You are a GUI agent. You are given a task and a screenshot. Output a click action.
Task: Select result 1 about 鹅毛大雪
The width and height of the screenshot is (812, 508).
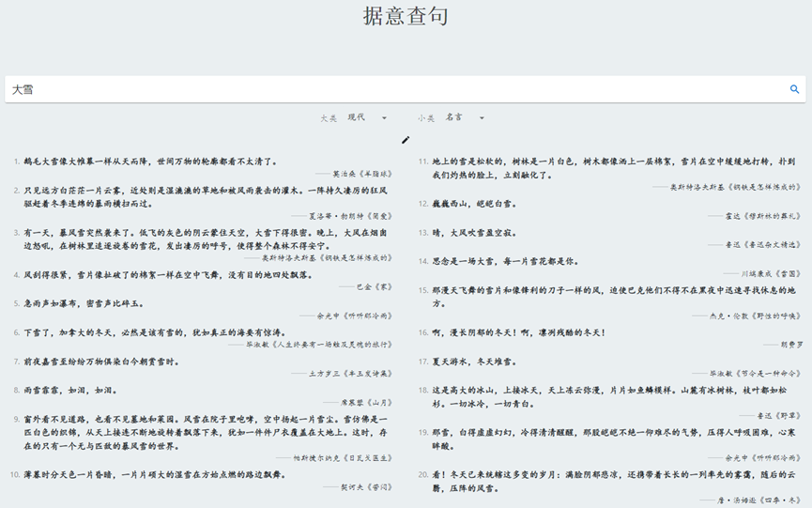click(x=151, y=162)
